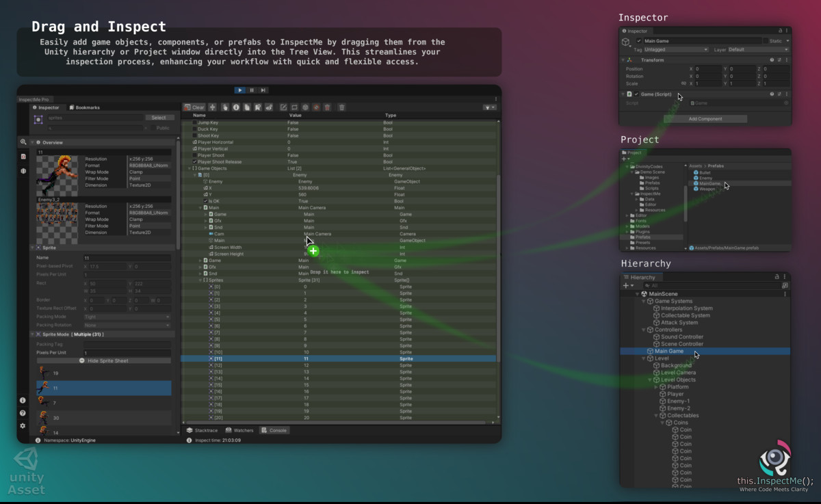Click the Add Component button
The width and height of the screenshot is (821, 504).
click(705, 118)
